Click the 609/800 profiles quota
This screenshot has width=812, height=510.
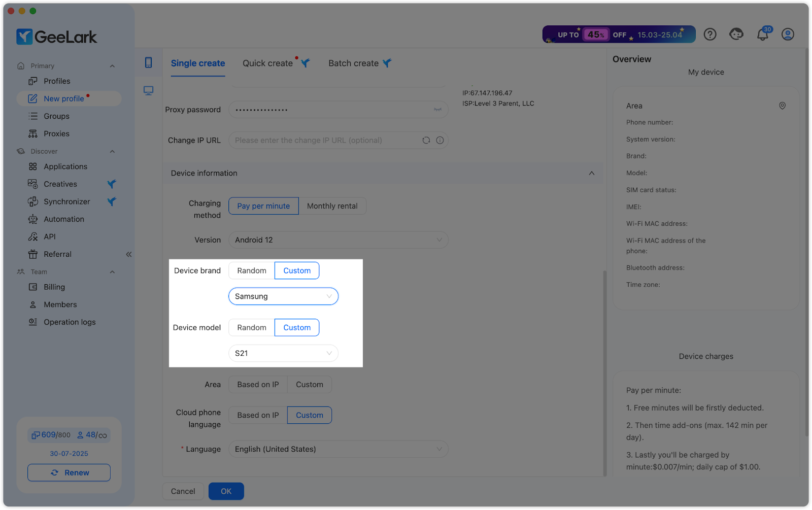point(51,435)
